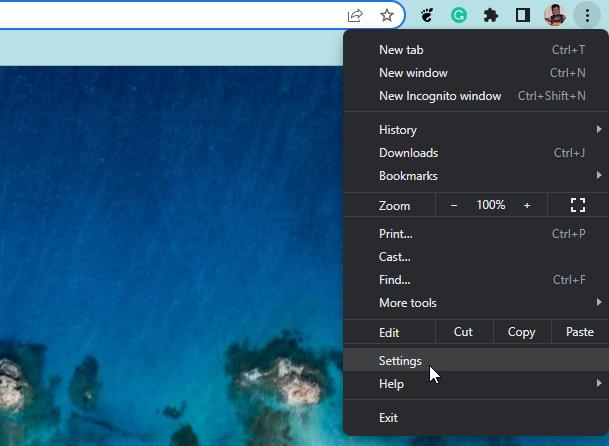Enter full screen via the zoom row icon
The width and height of the screenshot is (609, 446).
tap(578, 205)
